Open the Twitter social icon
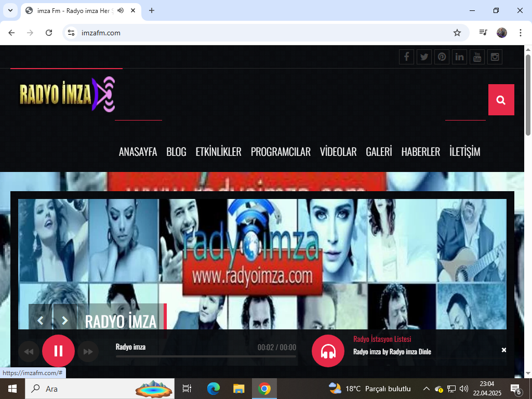This screenshot has height=399, width=532. point(424,57)
